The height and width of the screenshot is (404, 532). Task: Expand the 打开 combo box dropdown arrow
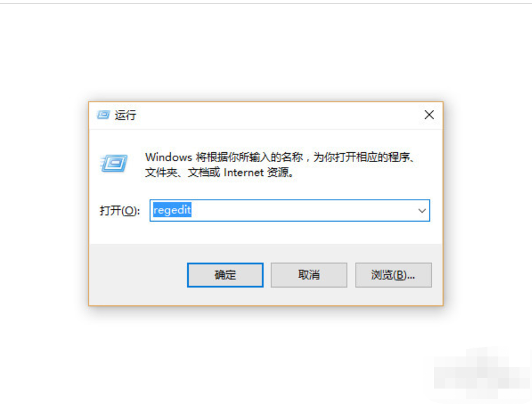[422, 210]
